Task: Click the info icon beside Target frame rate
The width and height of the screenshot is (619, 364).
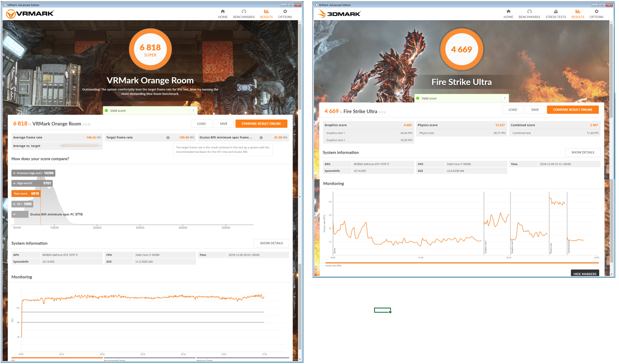Action: 168,138
